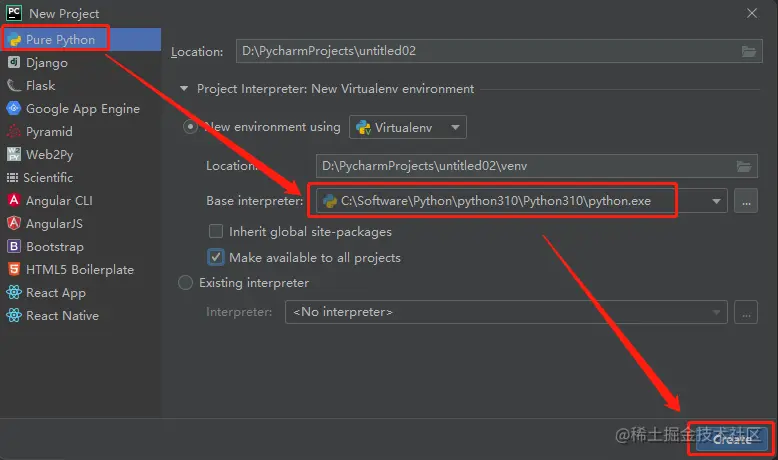
Task: Click the Base interpreter path text
Action: (x=496, y=201)
